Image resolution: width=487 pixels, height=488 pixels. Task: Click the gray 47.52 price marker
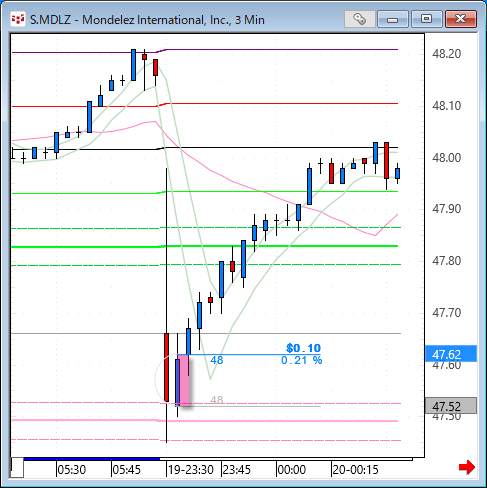(451, 406)
